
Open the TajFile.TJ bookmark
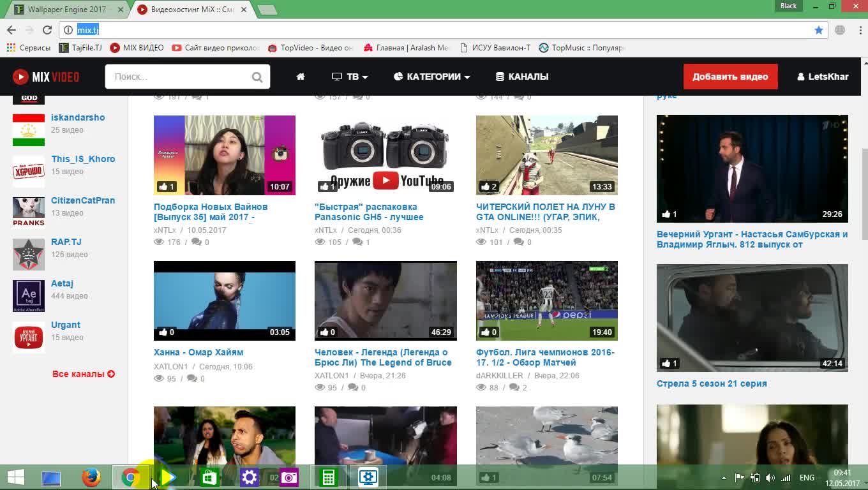[x=80, y=48]
